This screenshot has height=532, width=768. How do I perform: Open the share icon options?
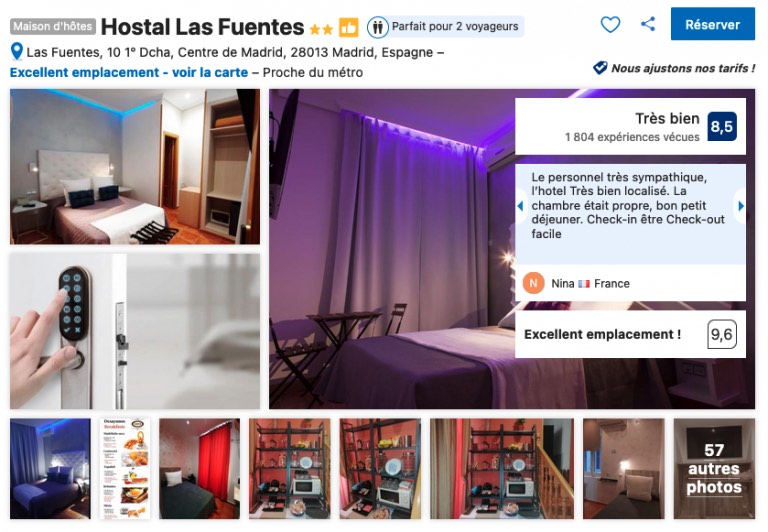(x=648, y=24)
